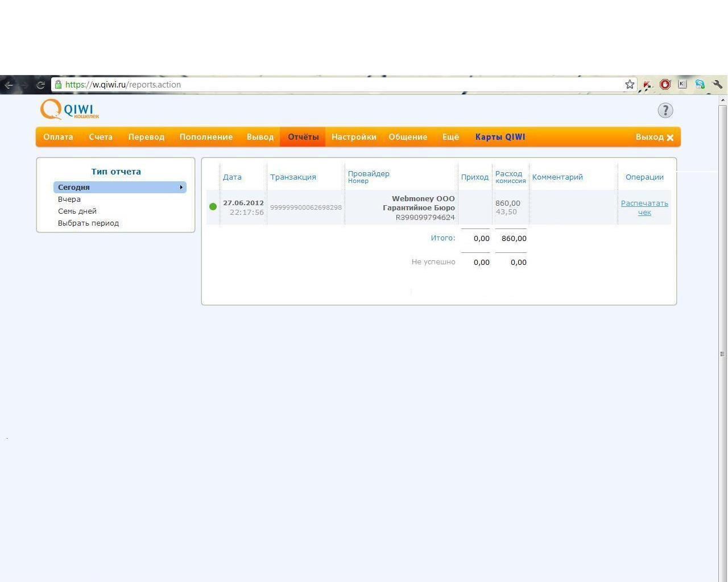Image resolution: width=728 pixels, height=582 pixels.
Task: Open the Выбрать период option
Action: 88,223
